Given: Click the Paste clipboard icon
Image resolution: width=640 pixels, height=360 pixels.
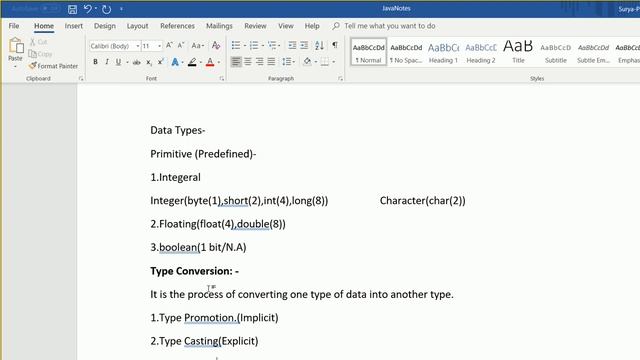Looking at the screenshot, I should 16,45.
